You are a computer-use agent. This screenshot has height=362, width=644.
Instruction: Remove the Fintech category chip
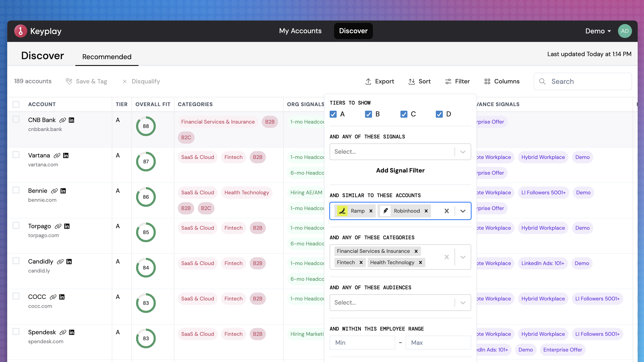point(361,262)
